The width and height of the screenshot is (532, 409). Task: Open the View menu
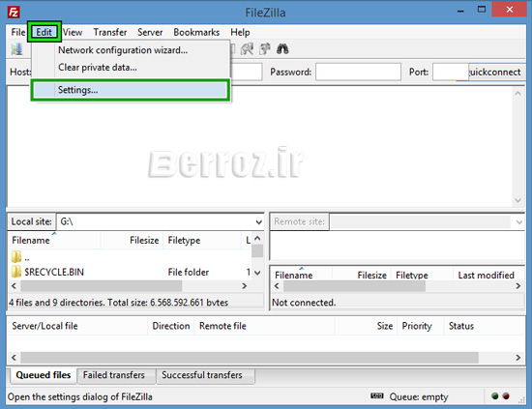coord(73,32)
